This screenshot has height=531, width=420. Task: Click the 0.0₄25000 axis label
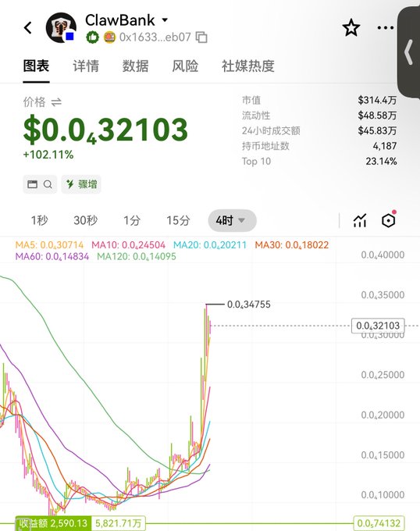click(x=383, y=375)
